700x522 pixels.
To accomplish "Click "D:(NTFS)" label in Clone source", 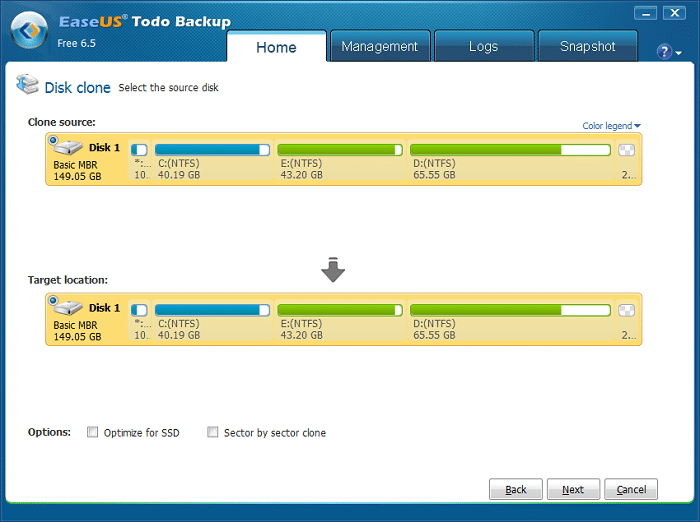I will [x=434, y=163].
